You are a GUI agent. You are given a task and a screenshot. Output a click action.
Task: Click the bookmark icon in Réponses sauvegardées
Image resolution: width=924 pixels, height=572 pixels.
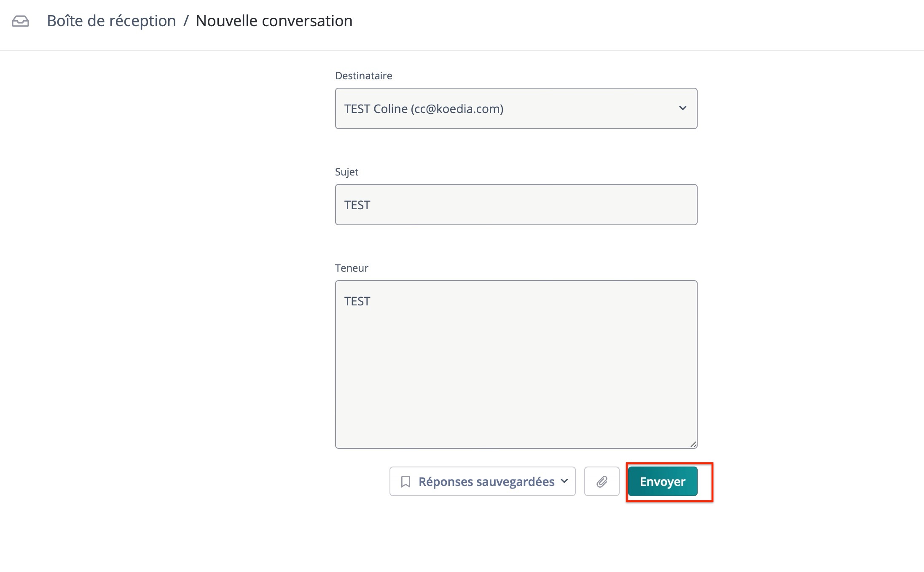(x=406, y=481)
